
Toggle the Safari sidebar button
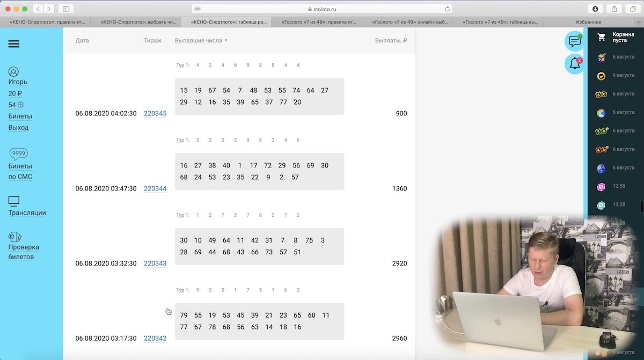pyautogui.click(x=66, y=9)
